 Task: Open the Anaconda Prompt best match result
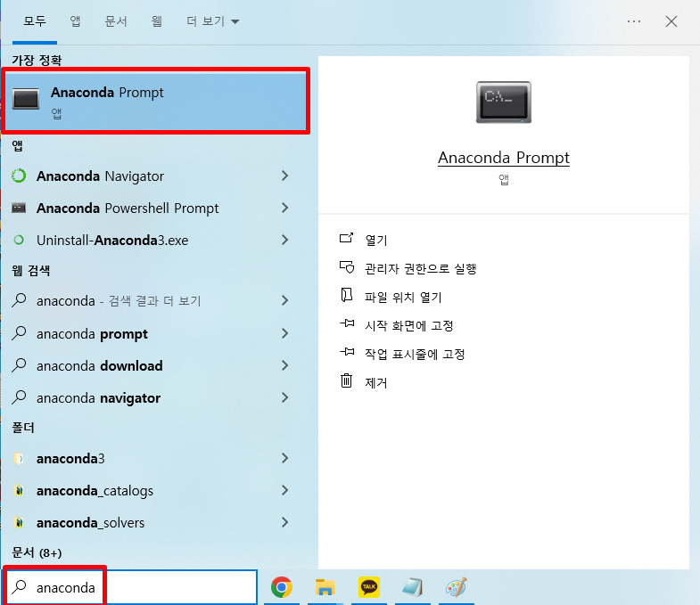155,101
